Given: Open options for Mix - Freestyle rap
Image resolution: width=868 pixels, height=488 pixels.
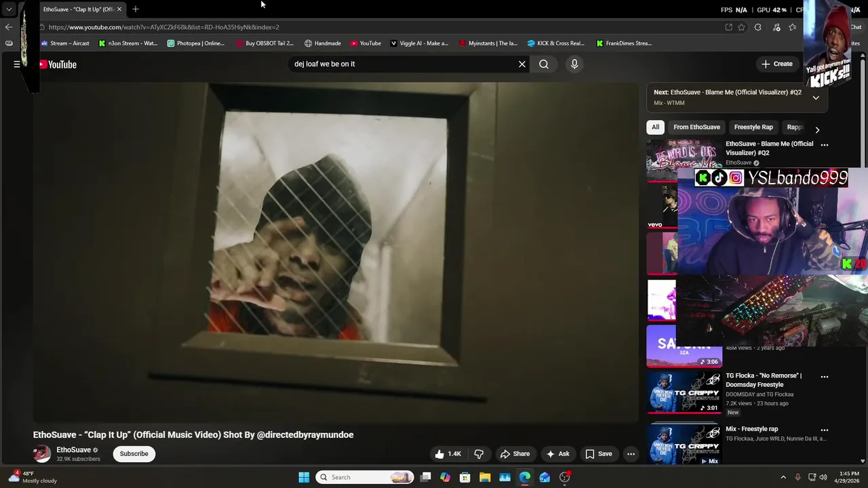Looking at the screenshot, I should 825,430.
